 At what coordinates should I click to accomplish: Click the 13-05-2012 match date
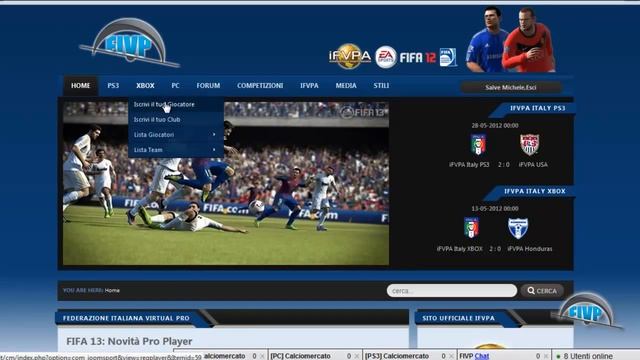[495, 209]
